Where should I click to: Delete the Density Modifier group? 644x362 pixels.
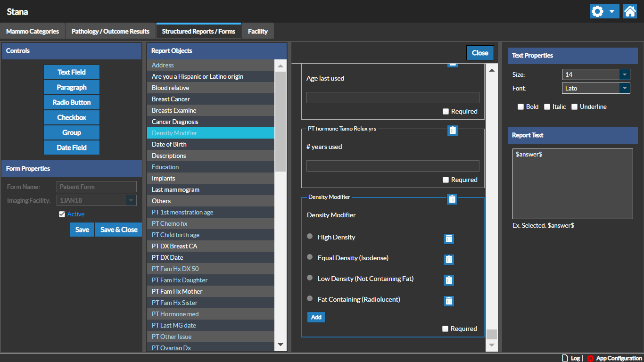click(452, 199)
